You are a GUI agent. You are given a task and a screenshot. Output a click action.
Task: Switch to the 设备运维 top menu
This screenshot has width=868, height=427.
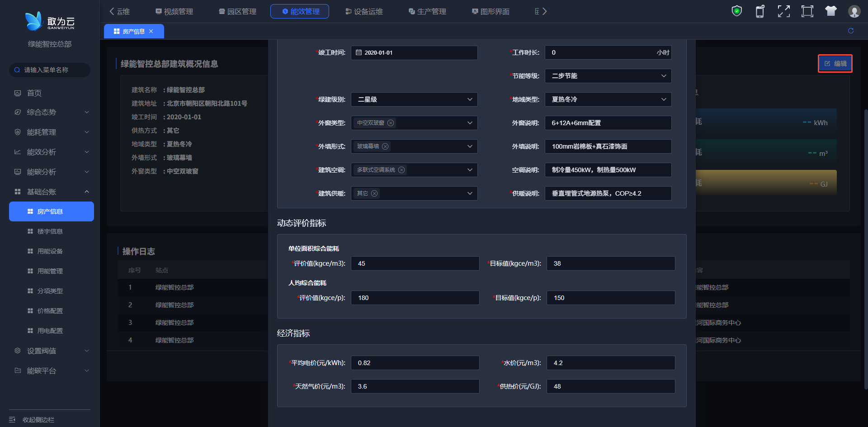(x=364, y=11)
